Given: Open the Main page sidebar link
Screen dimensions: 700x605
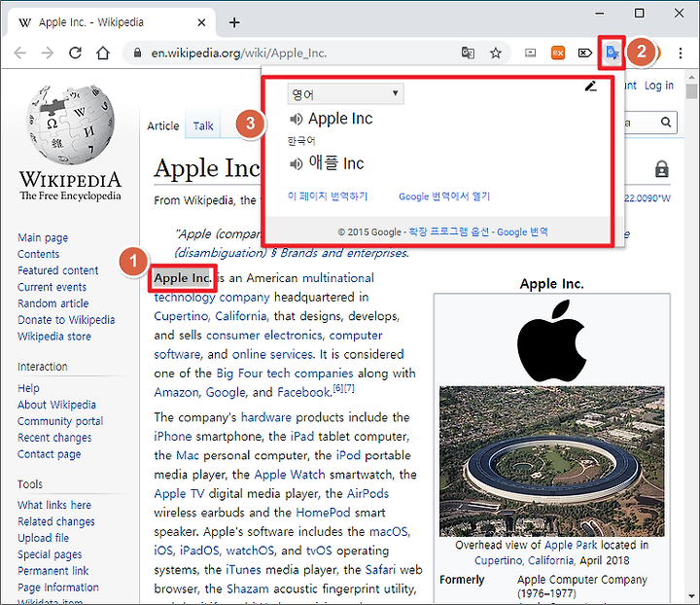Looking at the screenshot, I should [43, 237].
